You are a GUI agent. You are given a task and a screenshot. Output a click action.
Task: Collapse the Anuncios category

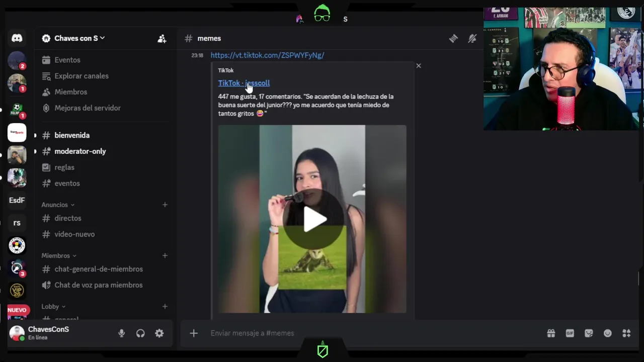[58, 205]
